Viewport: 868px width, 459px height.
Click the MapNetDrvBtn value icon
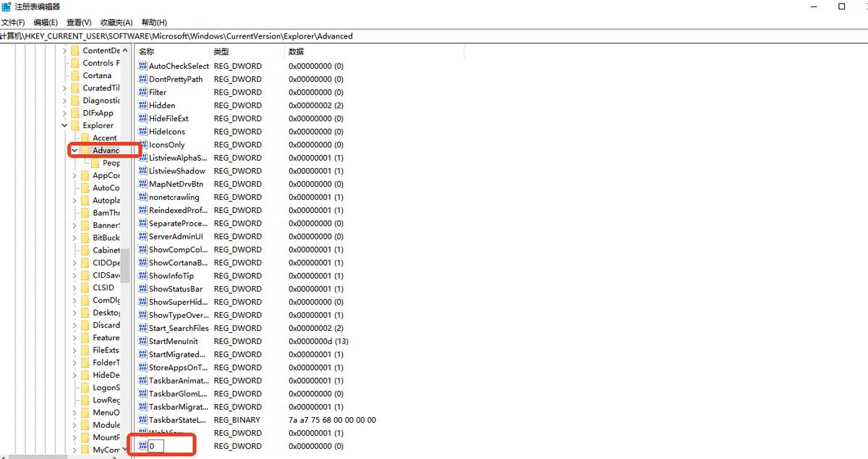pyautogui.click(x=142, y=184)
